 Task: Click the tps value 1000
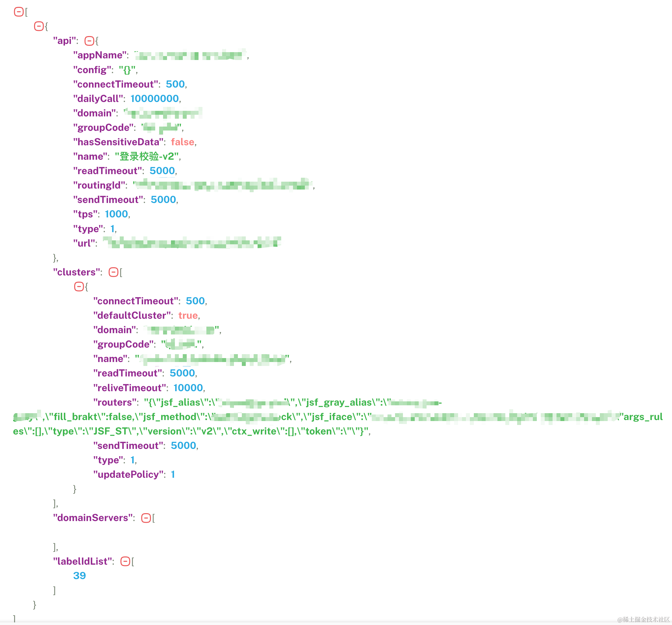[x=116, y=214]
